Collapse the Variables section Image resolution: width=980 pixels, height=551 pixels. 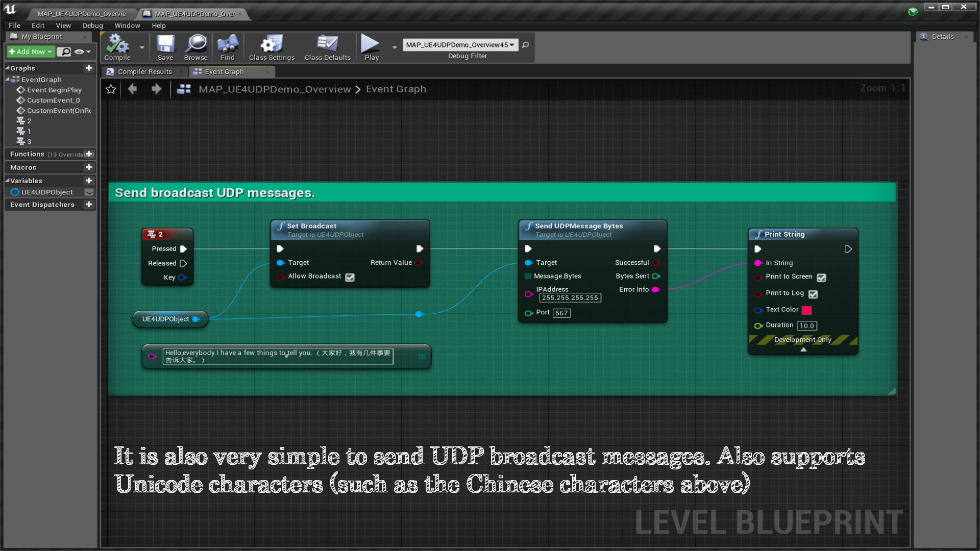tap(7, 181)
